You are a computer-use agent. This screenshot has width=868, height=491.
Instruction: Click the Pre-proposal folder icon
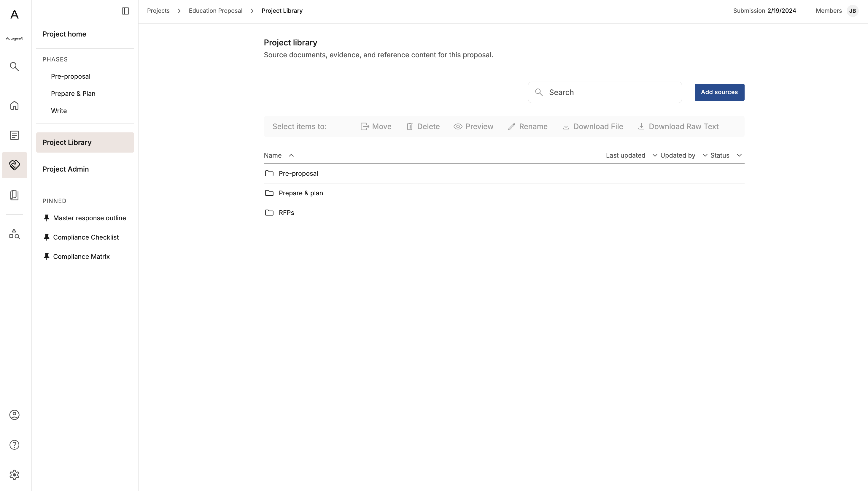click(x=269, y=173)
